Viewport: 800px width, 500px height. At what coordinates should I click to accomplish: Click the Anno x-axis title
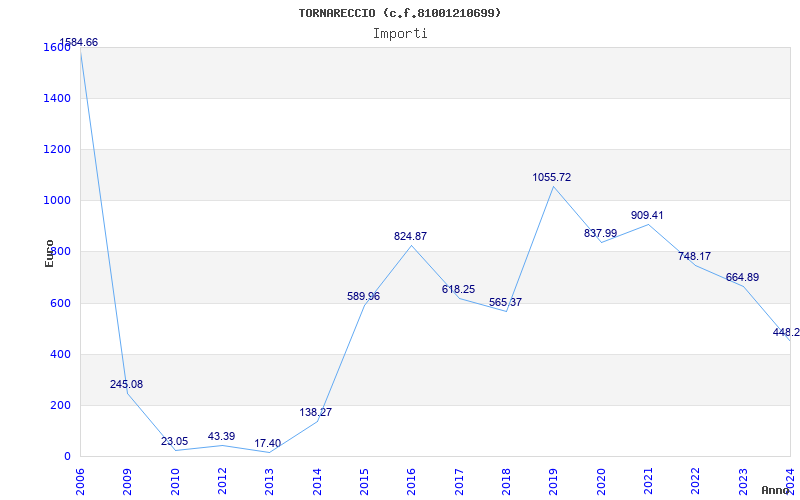point(775,490)
